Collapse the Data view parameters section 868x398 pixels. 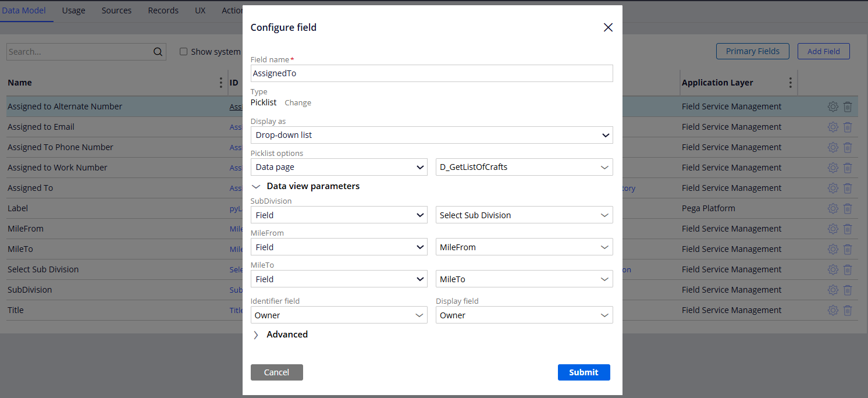[x=256, y=186]
